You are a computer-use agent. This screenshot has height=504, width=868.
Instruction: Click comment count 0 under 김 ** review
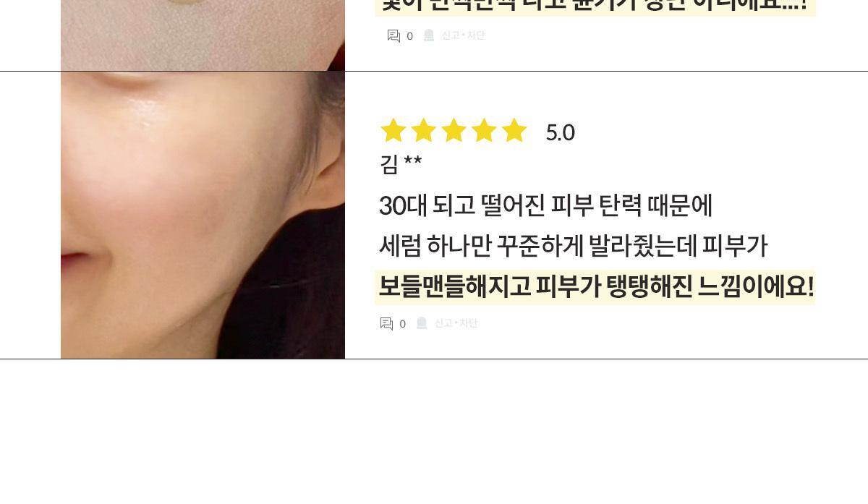click(x=402, y=324)
